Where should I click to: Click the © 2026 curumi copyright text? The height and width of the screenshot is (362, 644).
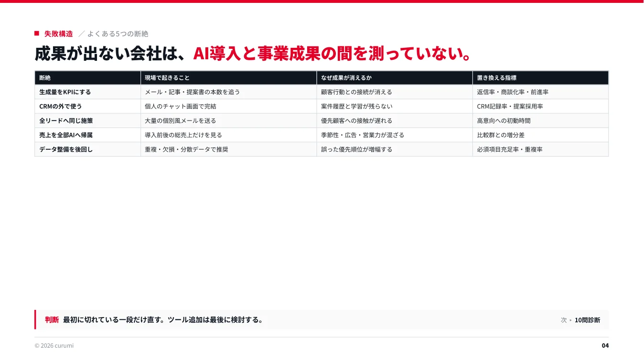54,345
